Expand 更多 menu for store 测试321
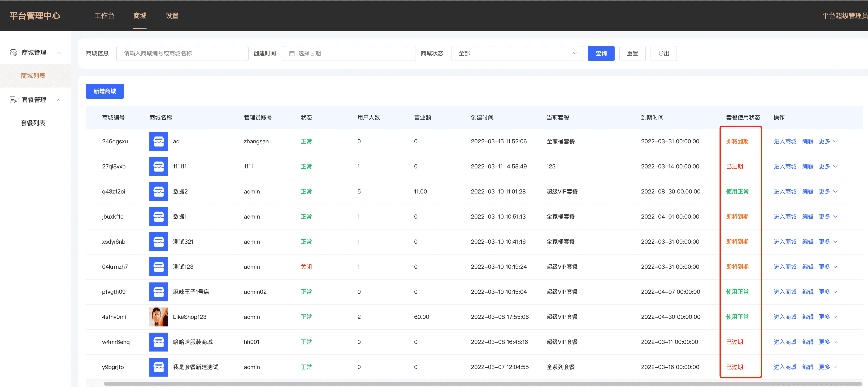The width and height of the screenshot is (868, 387). [x=828, y=242]
